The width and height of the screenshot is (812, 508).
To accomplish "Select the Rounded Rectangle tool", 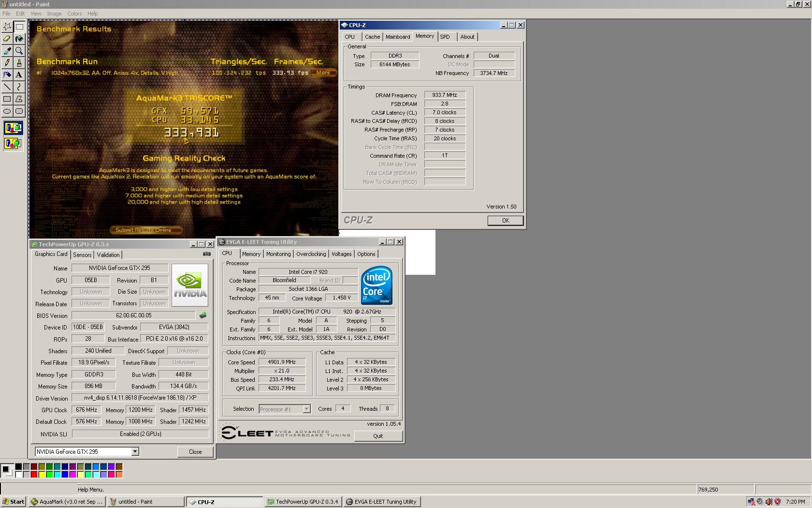I will (x=19, y=111).
